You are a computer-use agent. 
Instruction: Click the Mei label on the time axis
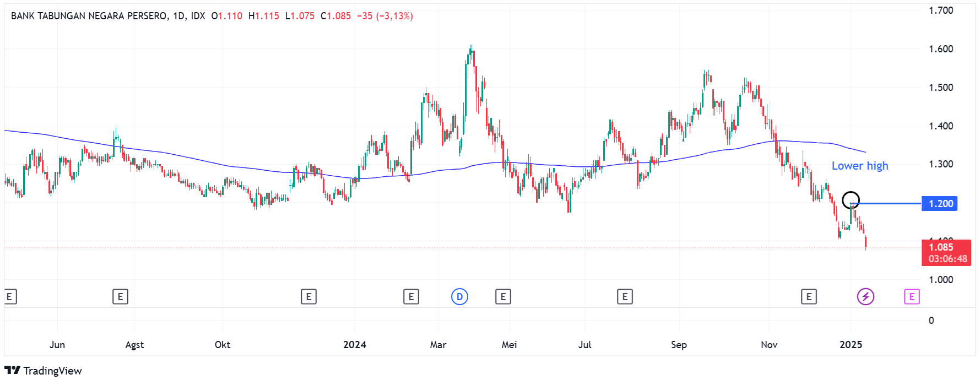click(x=509, y=345)
